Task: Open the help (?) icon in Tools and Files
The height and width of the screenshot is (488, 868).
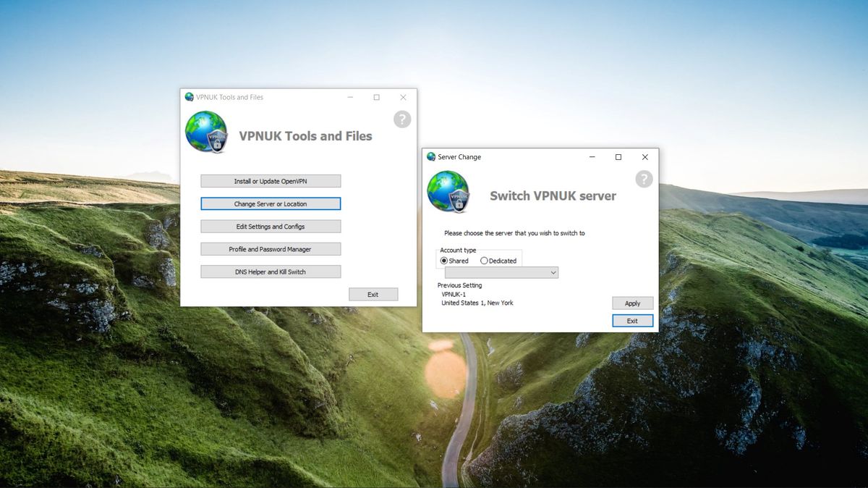Action: pos(401,119)
